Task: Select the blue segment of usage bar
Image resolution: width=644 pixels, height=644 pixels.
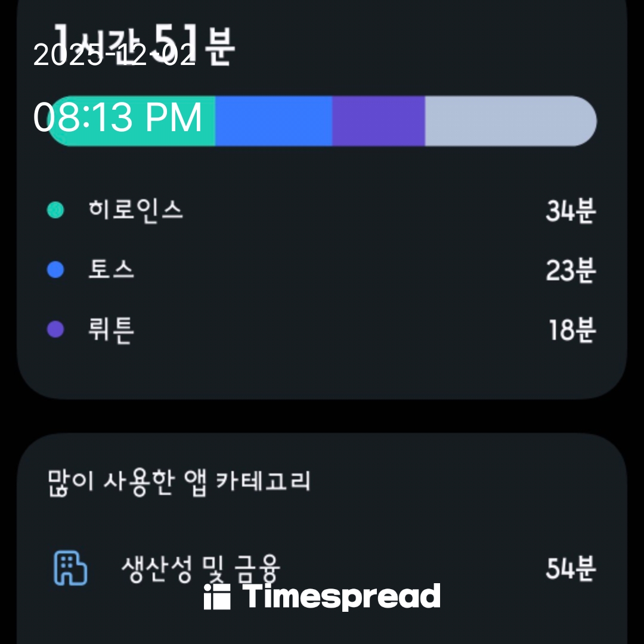Action: point(273,121)
